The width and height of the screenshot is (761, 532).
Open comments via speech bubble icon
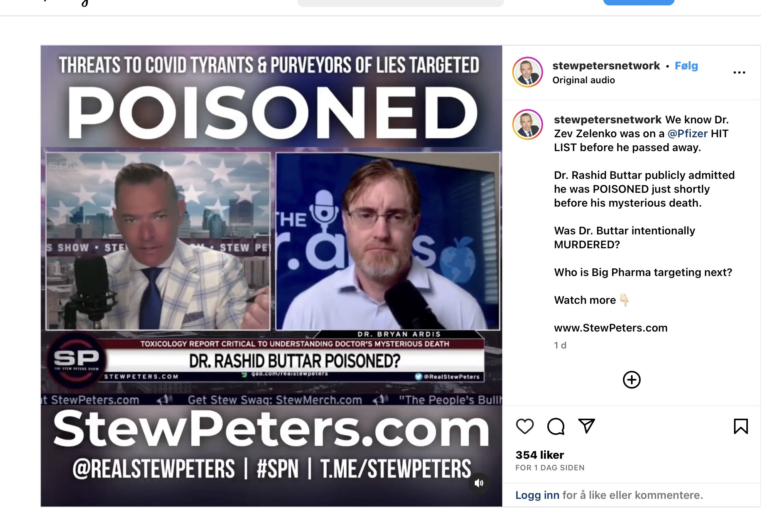pos(556,426)
